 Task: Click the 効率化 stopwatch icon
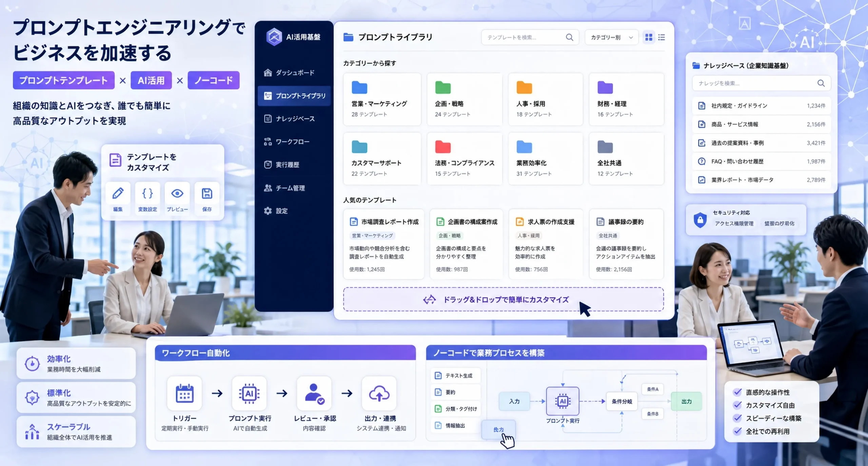32,364
